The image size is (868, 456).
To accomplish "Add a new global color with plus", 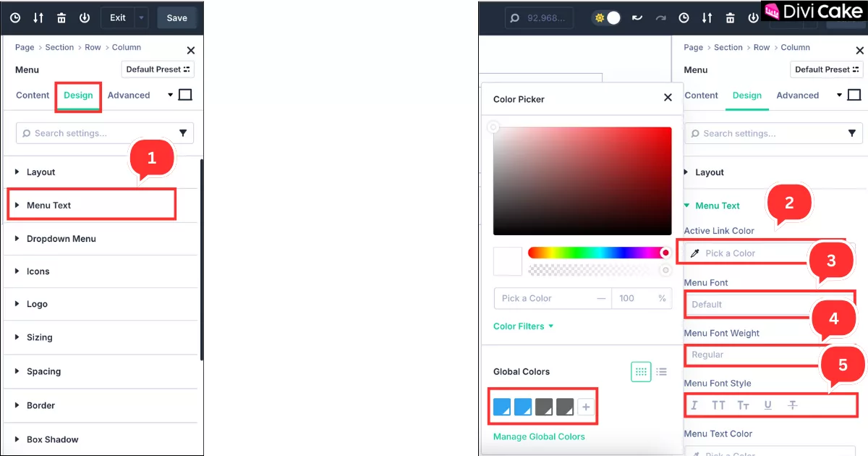I will [x=586, y=408].
